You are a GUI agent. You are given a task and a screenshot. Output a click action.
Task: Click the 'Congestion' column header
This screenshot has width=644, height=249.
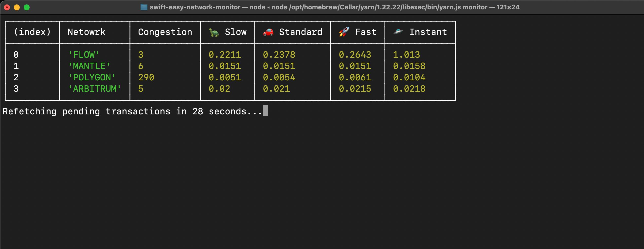pyautogui.click(x=165, y=32)
